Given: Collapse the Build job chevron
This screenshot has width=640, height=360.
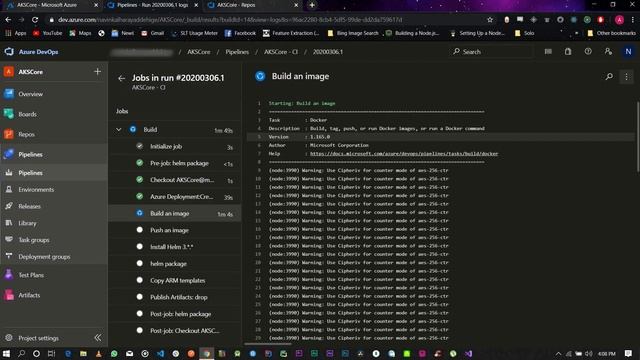Looking at the screenshot, I should 118,130.
